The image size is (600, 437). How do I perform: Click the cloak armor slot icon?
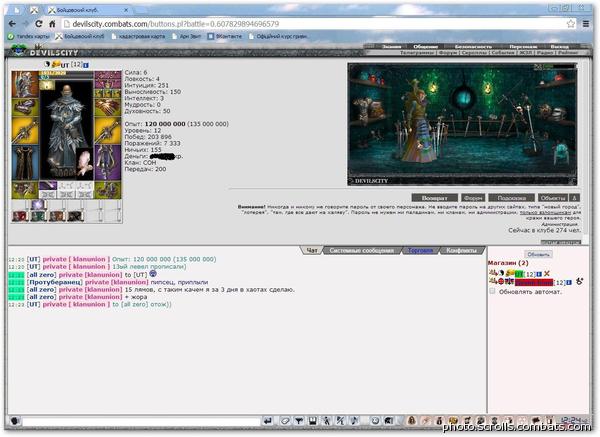[x=25, y=163]
